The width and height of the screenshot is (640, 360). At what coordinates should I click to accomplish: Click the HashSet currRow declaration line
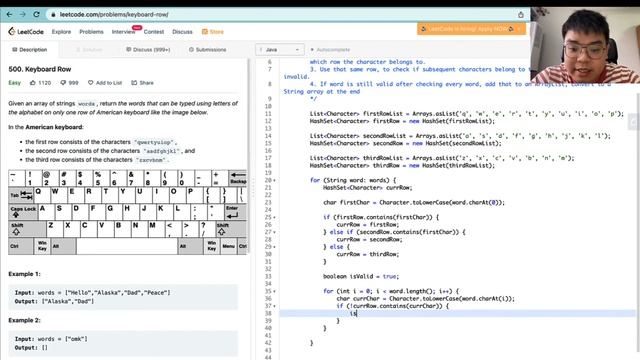(x=368, y=188)
